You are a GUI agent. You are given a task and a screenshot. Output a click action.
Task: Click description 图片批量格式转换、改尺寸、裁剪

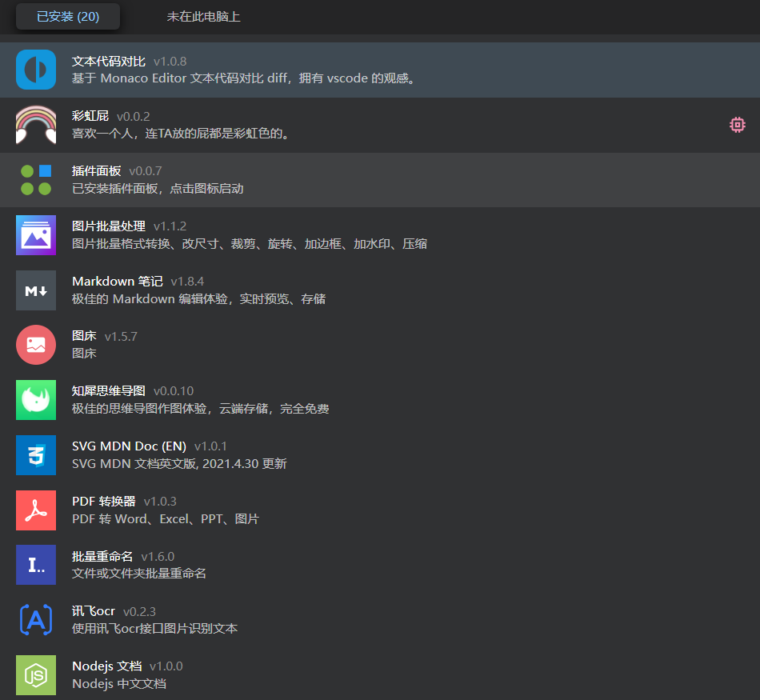click(250, 244)
